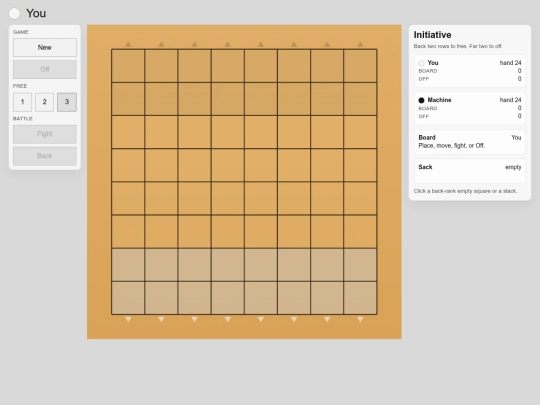Screen dimensions: 540x405
Task: Start a new game with New button
Action: (x=45, y=48)
